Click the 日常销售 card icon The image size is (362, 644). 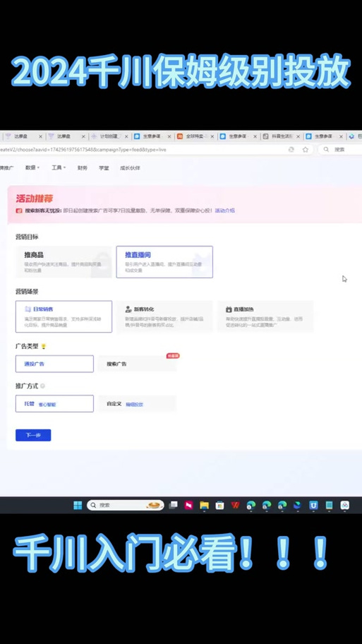(28, 309)
